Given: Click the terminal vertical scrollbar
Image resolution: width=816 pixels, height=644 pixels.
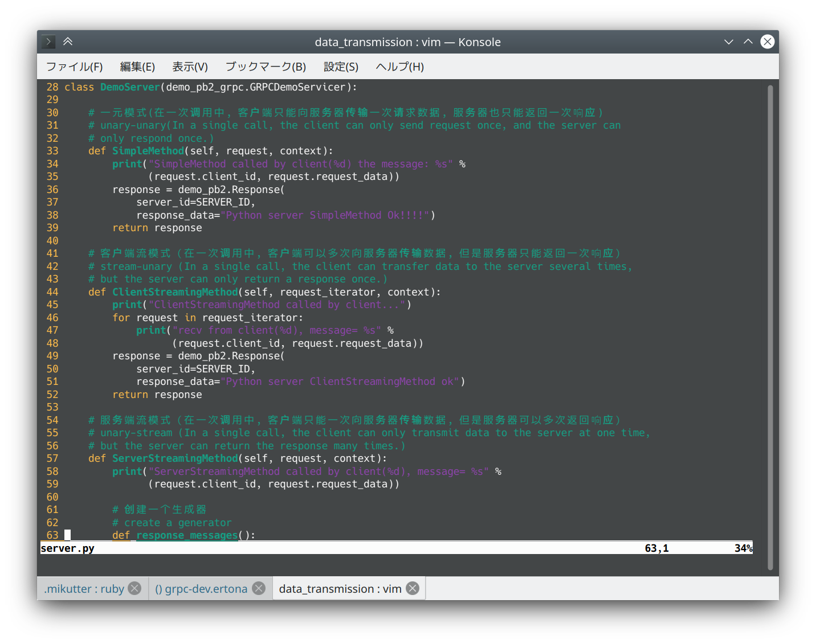Looking at the screenshot, I should [770, 327].
